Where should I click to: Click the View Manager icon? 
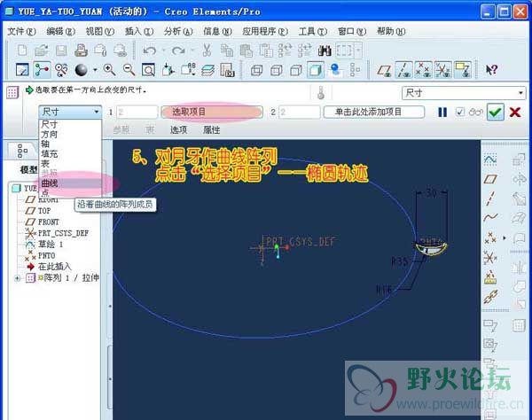tap(227, 70)
